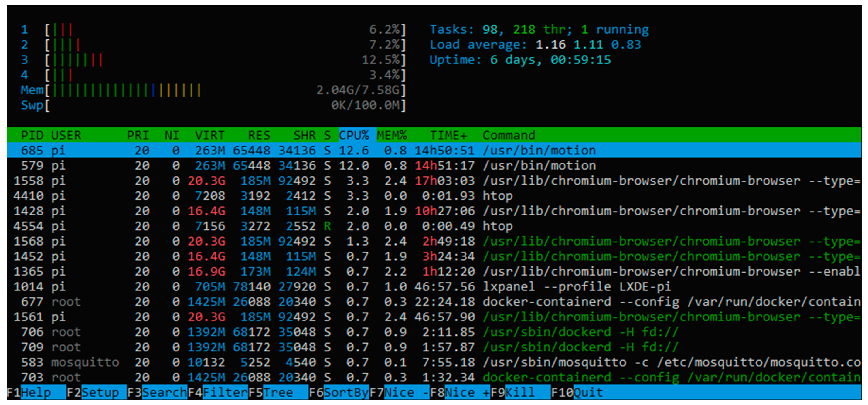The height and width of the screenshot is (405, 868).
Task: Open Search with F3Search
Action: (158, 392)
